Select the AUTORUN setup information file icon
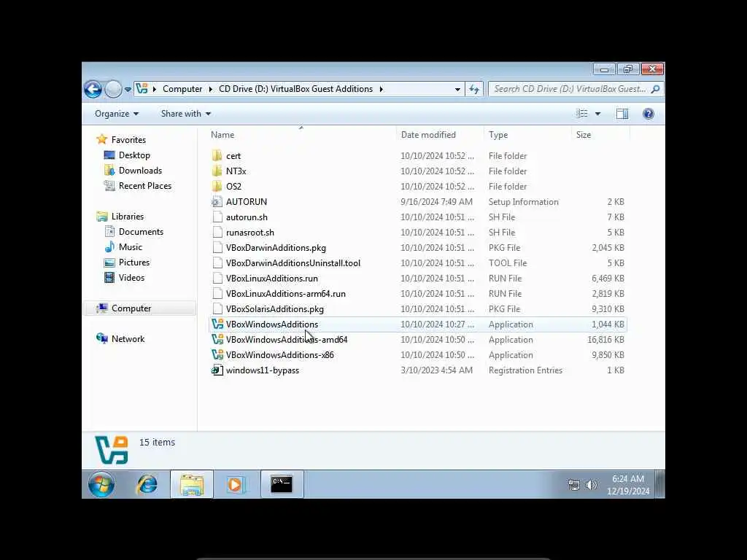 click(x=217, y=202)
